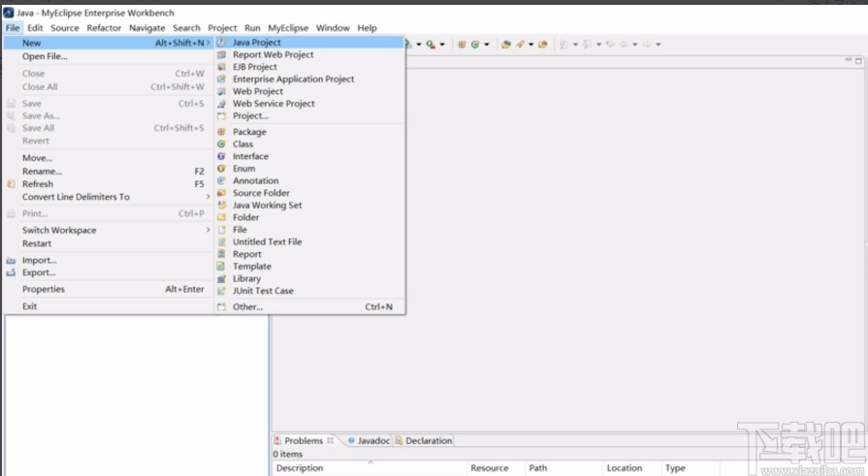Click the Java Working Set icon
This screenshot has height=476, width=868.
pyautogui.click(x=221, y=205)
